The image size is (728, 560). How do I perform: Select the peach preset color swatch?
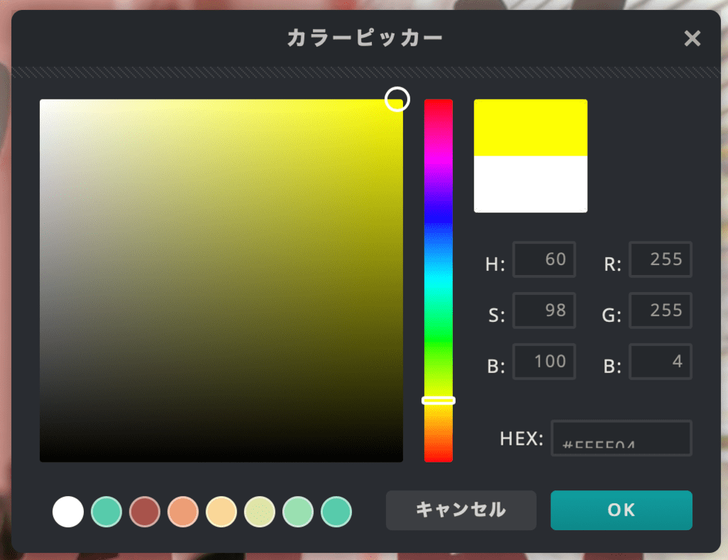(x=221, y=511)
